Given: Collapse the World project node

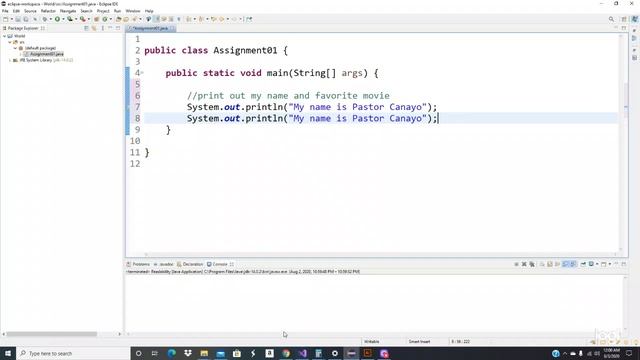Looking at the screenshot, I should (x=4, y=36).
